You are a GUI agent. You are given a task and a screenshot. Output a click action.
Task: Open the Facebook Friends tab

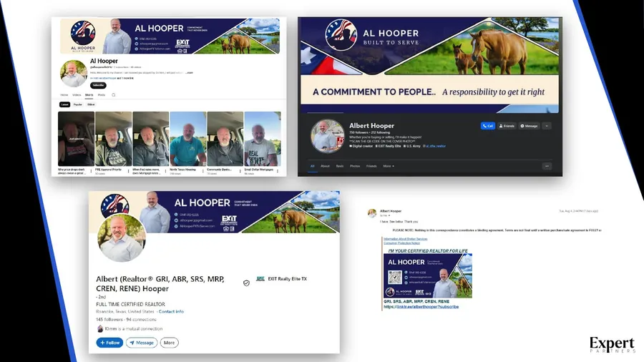pos(371,166)
